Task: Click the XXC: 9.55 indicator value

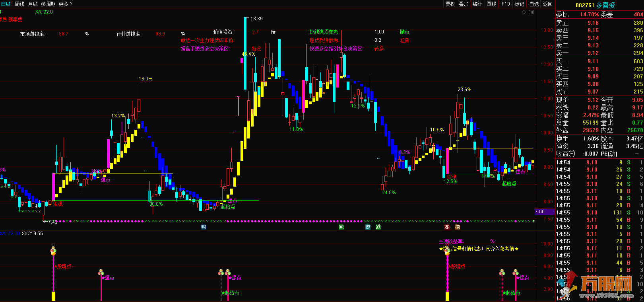Action: point(32,234)
